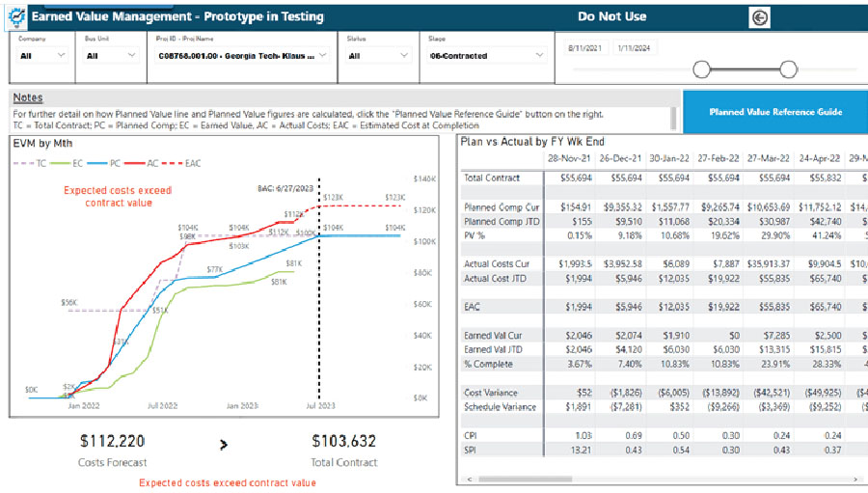Open the Bus Unit dropdown
Image resolution: width=868 pixels, height=493 pixels.
point(111,55)
